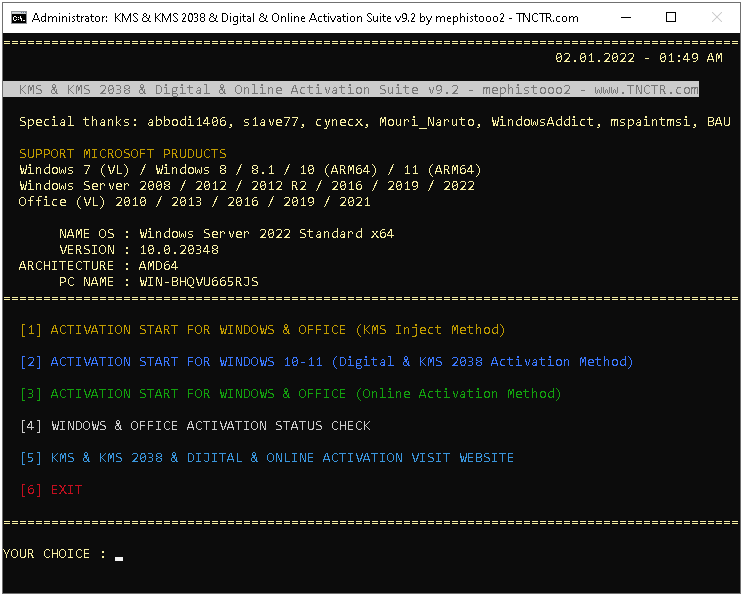Click the console window title text
The image size is (743, 594).
coord(305,18)
